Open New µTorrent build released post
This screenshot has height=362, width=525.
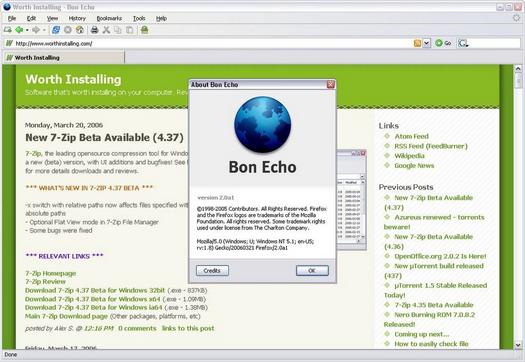coord(434,271)
